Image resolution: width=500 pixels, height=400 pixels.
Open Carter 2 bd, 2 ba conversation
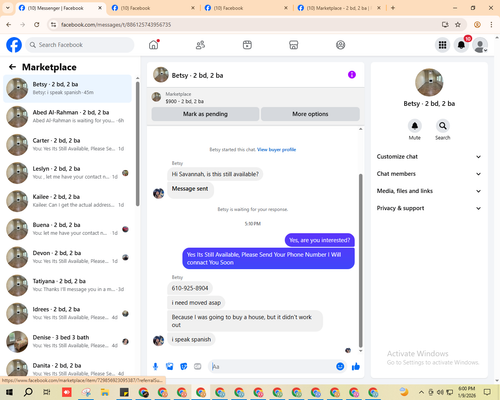pyautogui.click(x=68, y=145)
